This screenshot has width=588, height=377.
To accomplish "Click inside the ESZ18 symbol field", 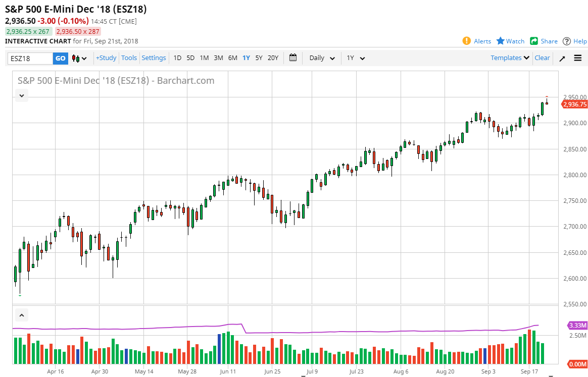I will pyautogui.click(x=28, y=58).
